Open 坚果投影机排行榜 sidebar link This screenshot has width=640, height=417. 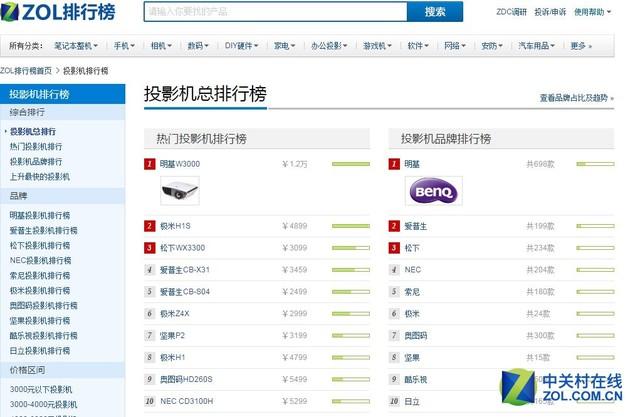pyautogui.click(x=40, y=321)
